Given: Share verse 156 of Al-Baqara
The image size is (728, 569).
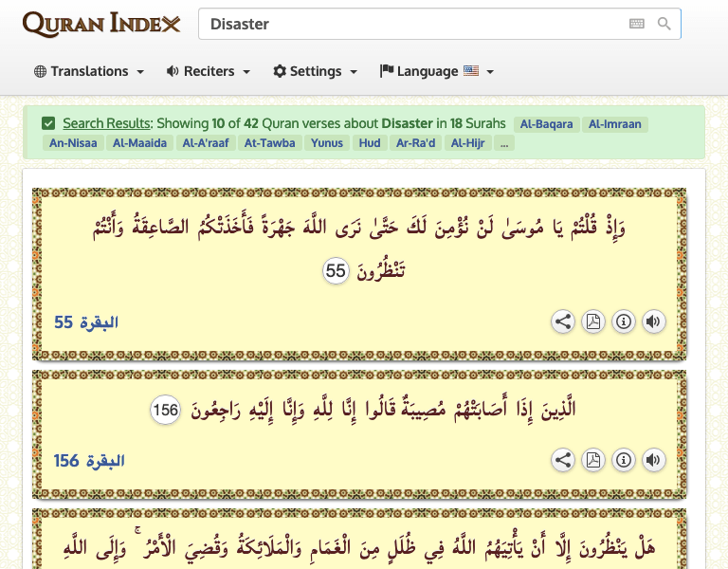Looking at the screenshot, I should coord(563,460).
